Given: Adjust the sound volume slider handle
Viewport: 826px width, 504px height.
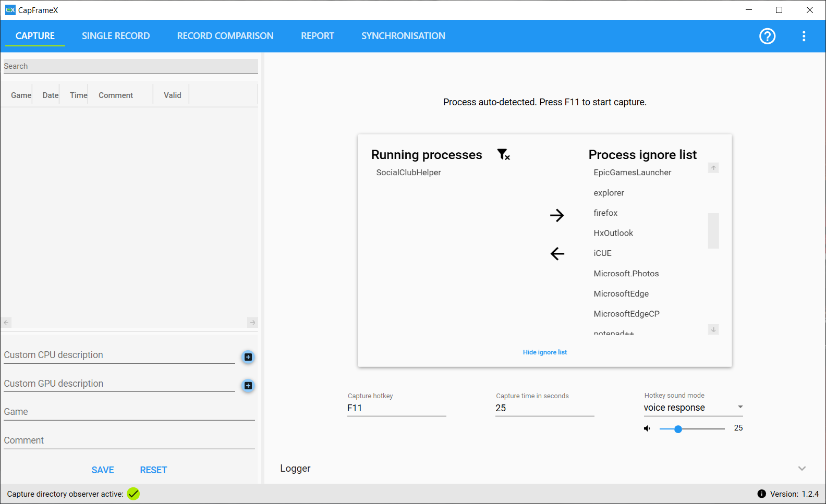Looking at the screenshot, I should click(678, 429).
